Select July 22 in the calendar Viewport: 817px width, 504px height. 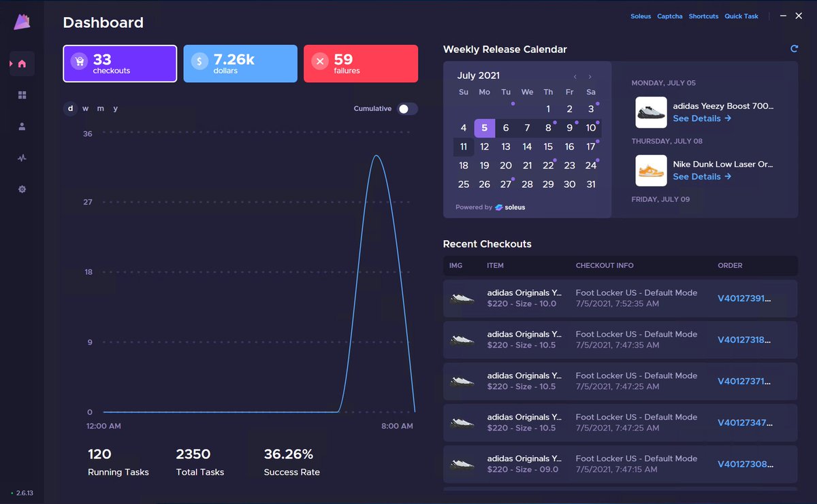[x=548, y=165]
